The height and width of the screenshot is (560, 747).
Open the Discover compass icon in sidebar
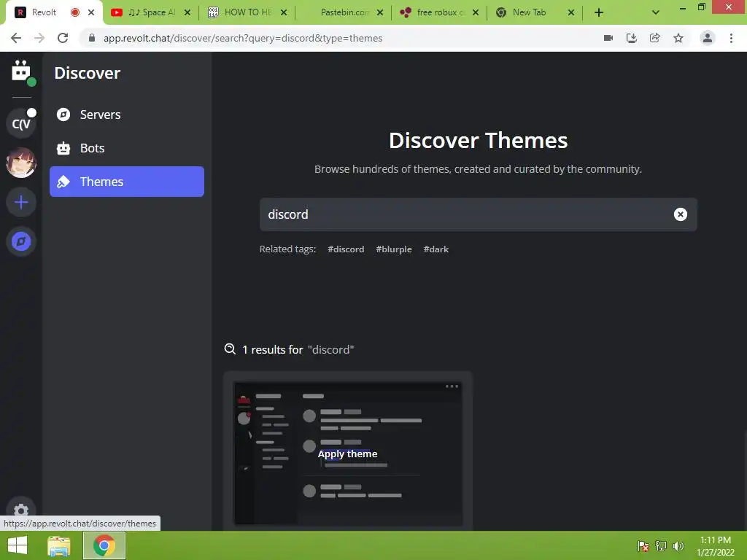[x=21, y=241]
